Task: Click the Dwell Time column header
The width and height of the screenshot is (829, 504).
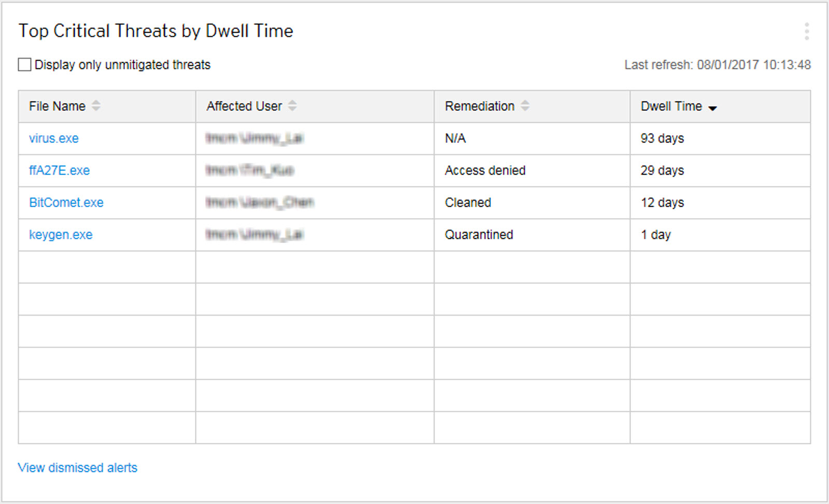Action: click(x=671, y=106)
